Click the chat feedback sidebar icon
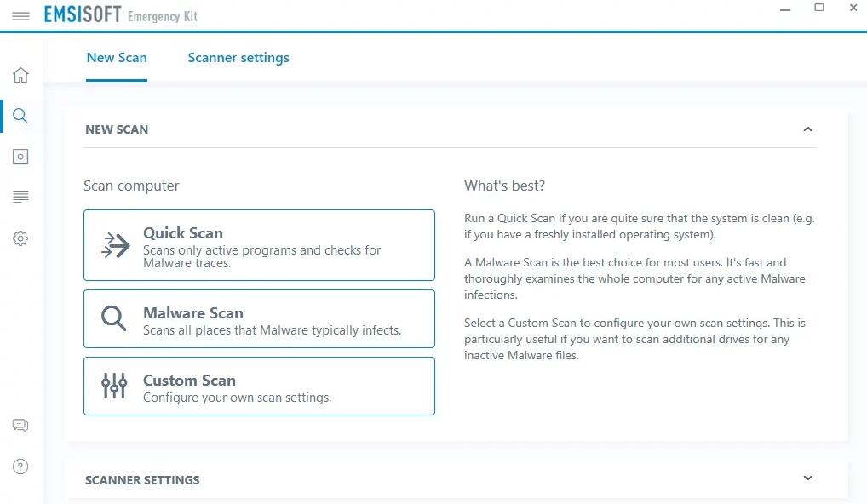Viewport: 867px width, 504px height. (x=21, y=426)
